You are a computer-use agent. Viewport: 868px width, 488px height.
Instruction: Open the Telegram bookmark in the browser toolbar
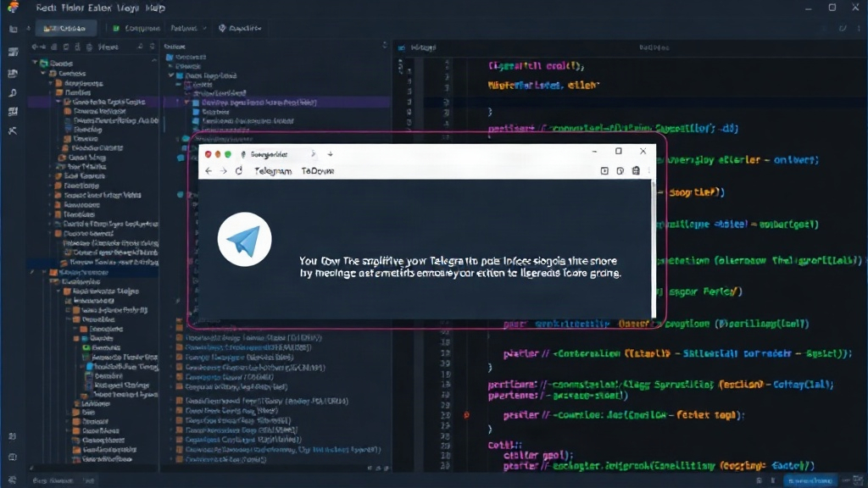coord(273,171)
